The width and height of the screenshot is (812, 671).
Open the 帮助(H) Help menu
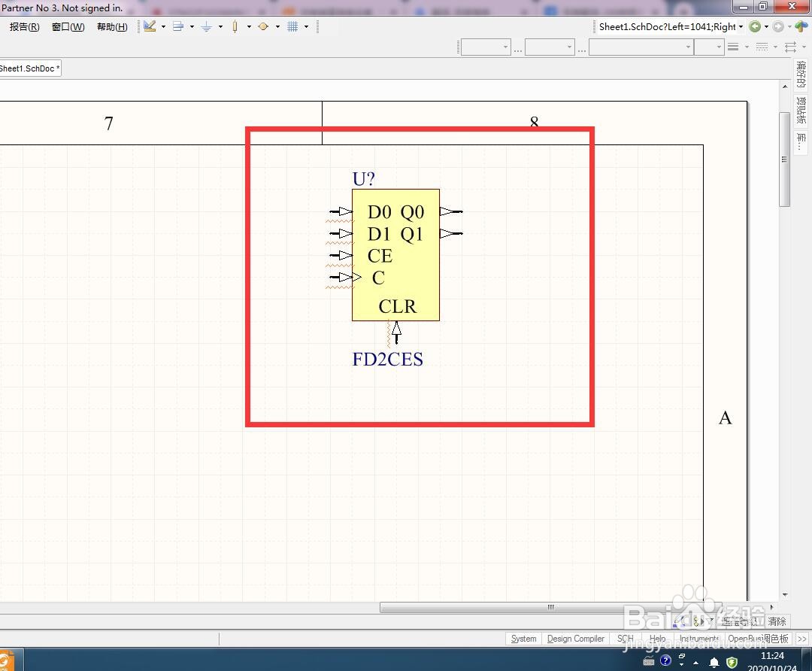click(112, 27)
